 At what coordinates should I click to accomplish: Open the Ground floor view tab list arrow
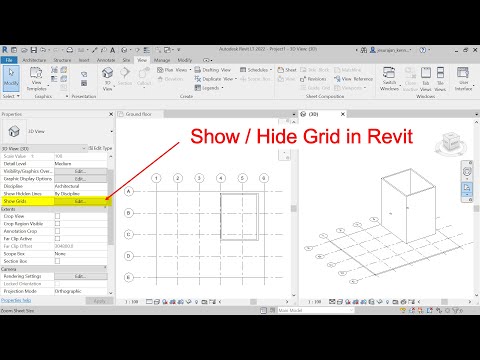click(x=294, y=114)
